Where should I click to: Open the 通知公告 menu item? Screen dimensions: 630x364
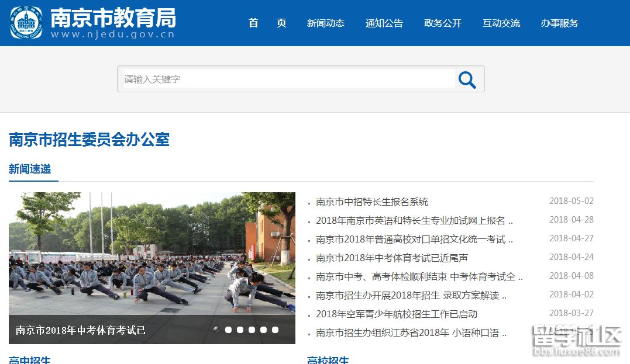pyautogui.click(x=384, y=23)
